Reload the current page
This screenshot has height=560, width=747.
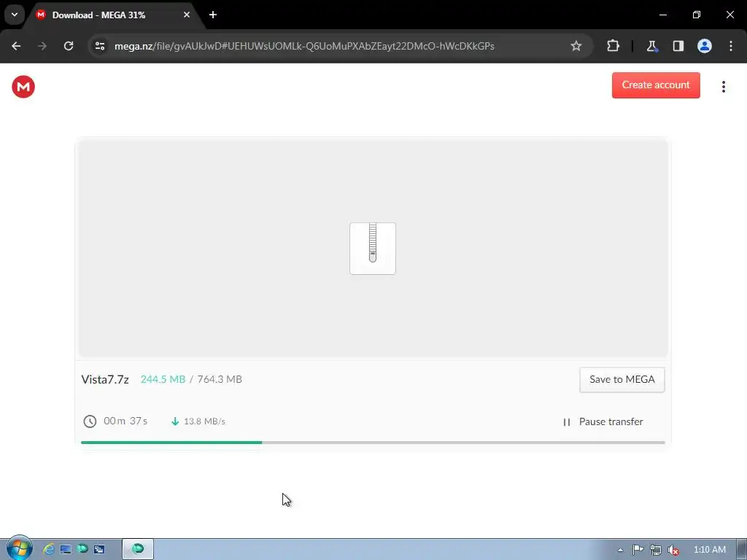69,46
